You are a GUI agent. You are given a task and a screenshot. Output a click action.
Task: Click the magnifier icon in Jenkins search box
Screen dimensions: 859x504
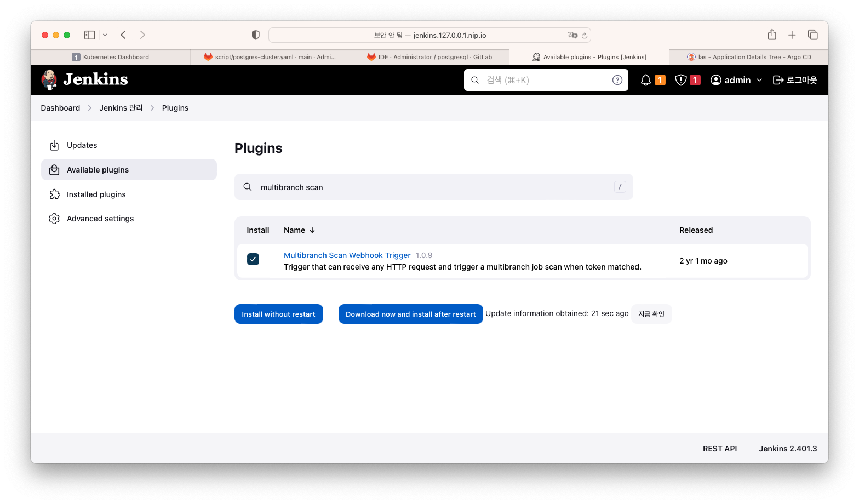tap(475, 80)
